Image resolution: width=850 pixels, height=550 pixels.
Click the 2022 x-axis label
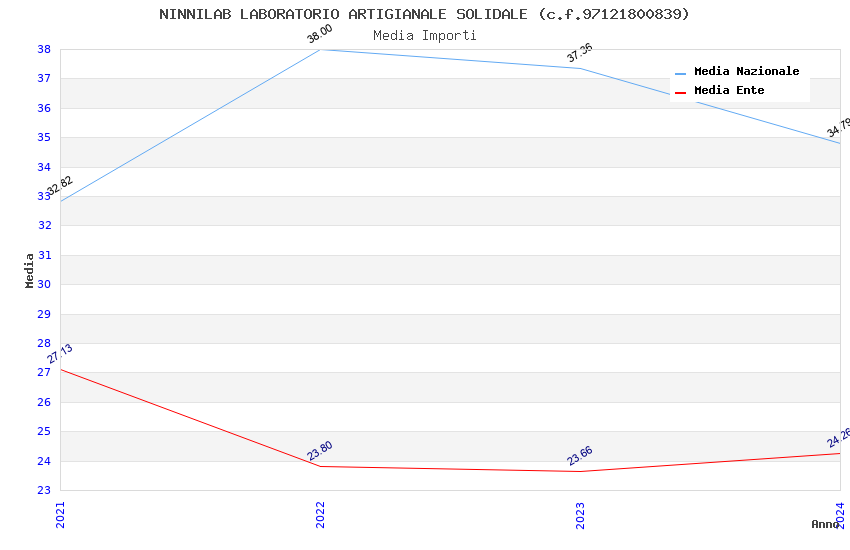coord(320,515)
